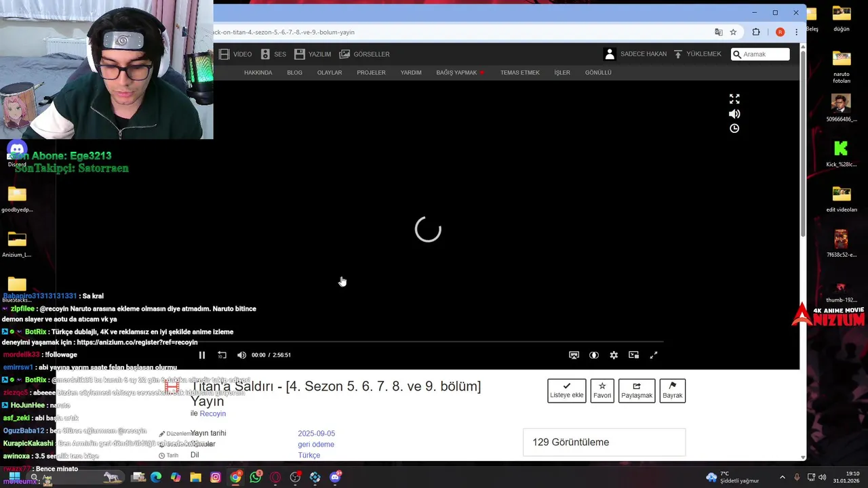Click the speaker icon at video top-right
Image resolution: width=868 pixels, height=488 pixels.
coord(734,114)
